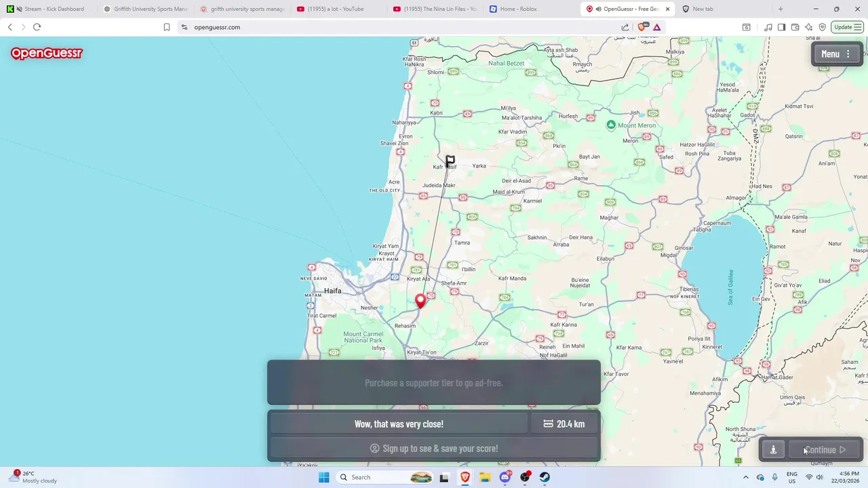This screenshot has width=868, height=488.
Task: Click the Haifa city label
Action: click(x=332, y=291)
